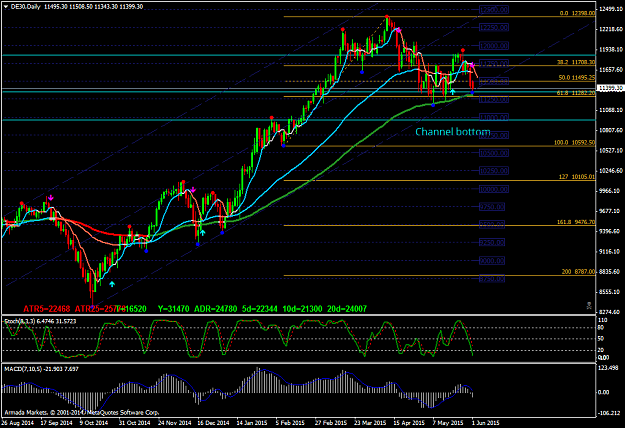Select the 50.0 11495.25 Fibonacci level label
Viewport: 625px width, 428px height.
point(576,78)
